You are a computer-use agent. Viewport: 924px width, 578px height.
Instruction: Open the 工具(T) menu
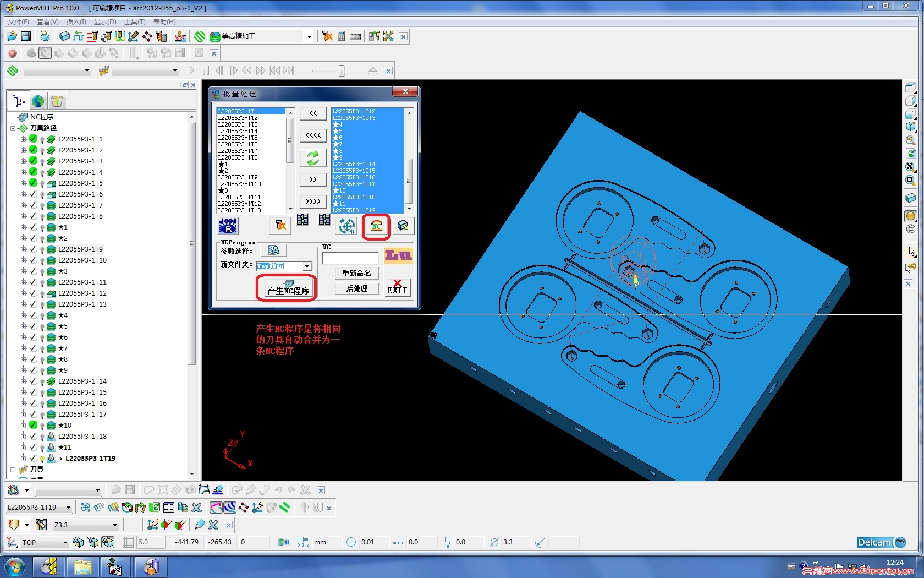135,22
